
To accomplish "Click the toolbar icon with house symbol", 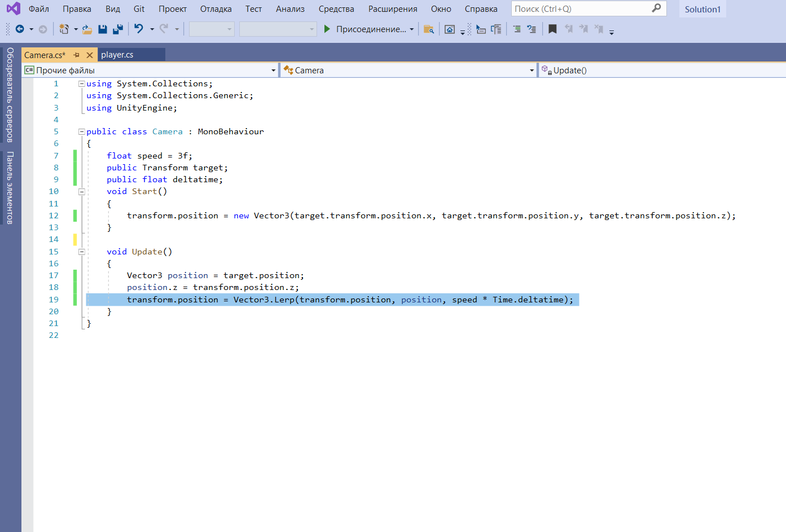I will (450, 29).
